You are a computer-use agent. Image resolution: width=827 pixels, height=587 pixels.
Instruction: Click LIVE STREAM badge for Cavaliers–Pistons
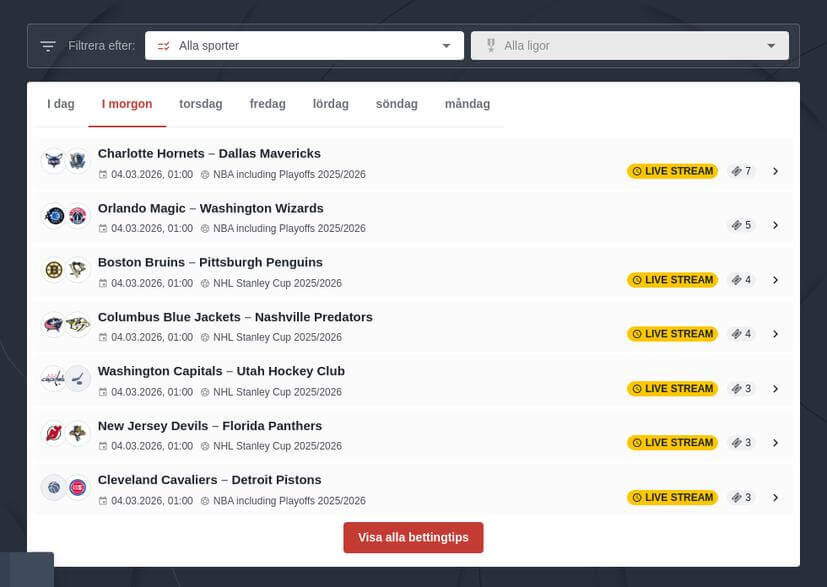[x=672, y=497]
